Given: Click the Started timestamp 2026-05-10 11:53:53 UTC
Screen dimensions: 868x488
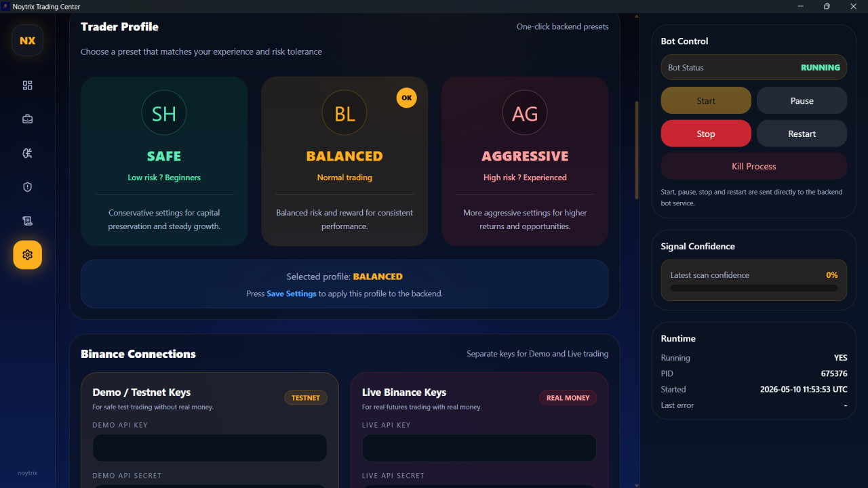Looking at the screenshot, I should coord(804,390).
